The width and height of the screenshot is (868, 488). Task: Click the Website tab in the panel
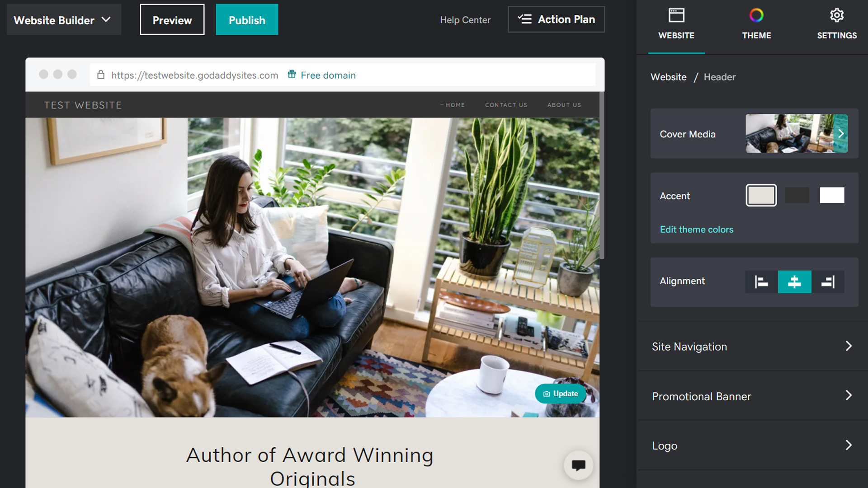(677, 24)
